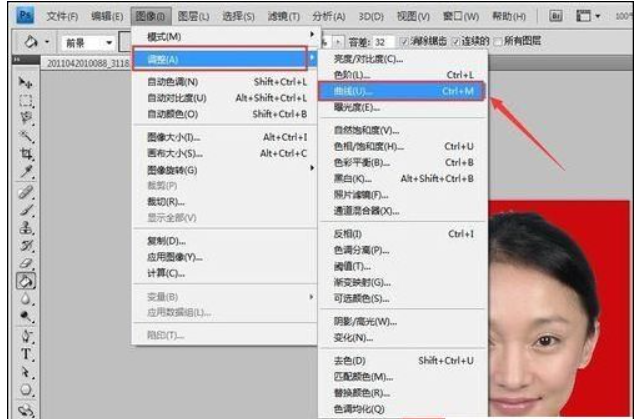The height and width of the screenshot is (419, 635).
Task: Open the 视图(V) menu
Action: 413,16
